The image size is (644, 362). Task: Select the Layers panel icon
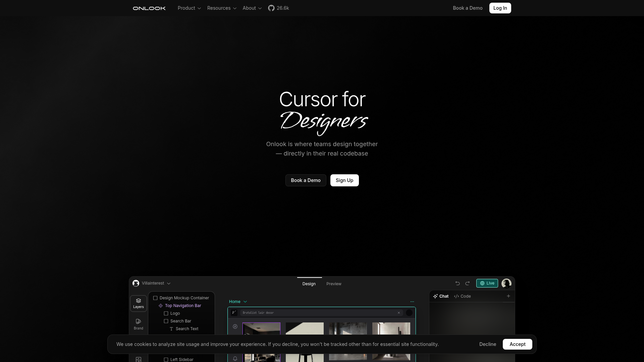(x=139, y=303)
